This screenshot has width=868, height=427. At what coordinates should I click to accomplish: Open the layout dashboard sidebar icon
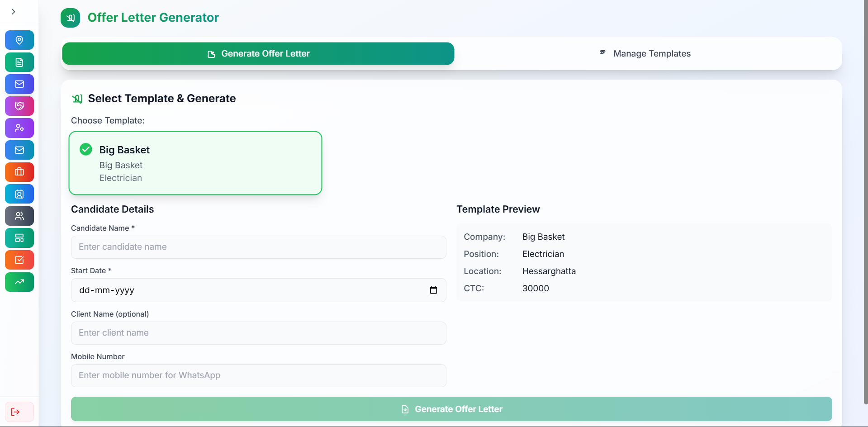(x=19, y=238)
